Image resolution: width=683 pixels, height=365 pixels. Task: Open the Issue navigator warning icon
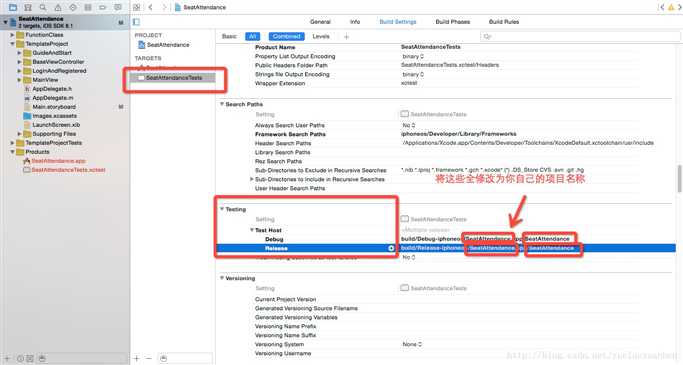(x=57, y=7)
